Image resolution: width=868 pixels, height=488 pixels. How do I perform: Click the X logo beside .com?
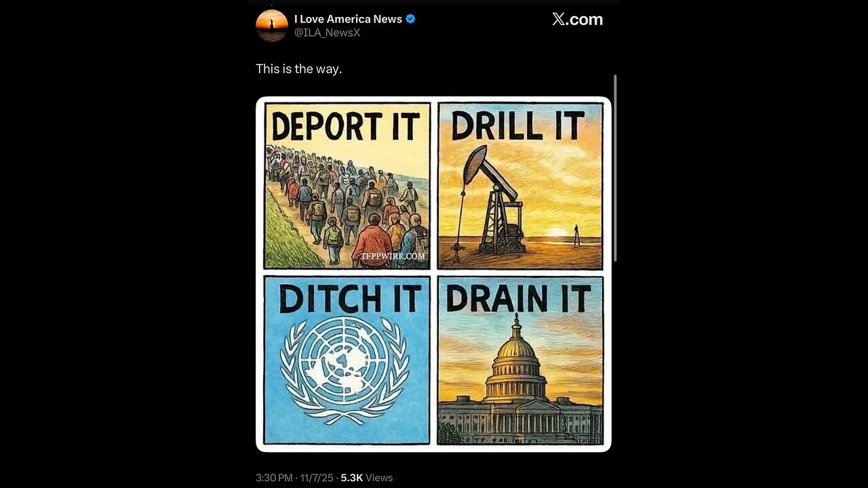click(559, 20)
